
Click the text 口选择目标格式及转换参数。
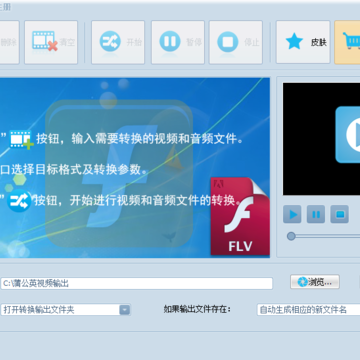click(x=74, y=170)
